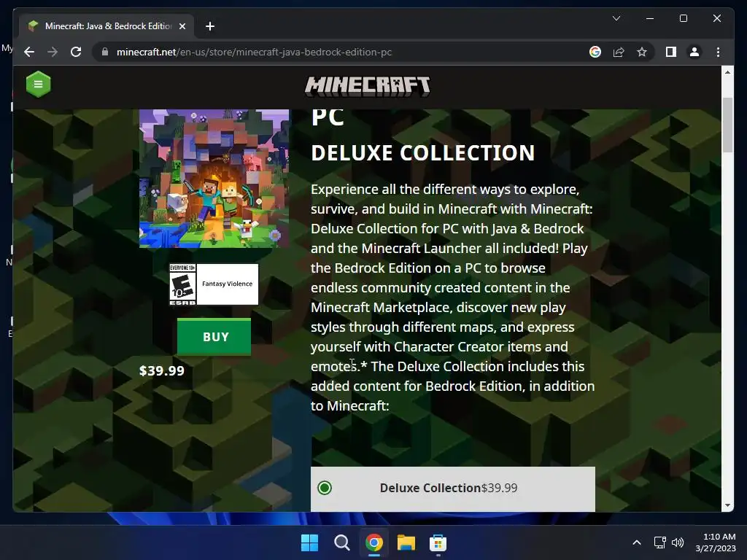Open volume control tray icon

click(x=678, y=542)
